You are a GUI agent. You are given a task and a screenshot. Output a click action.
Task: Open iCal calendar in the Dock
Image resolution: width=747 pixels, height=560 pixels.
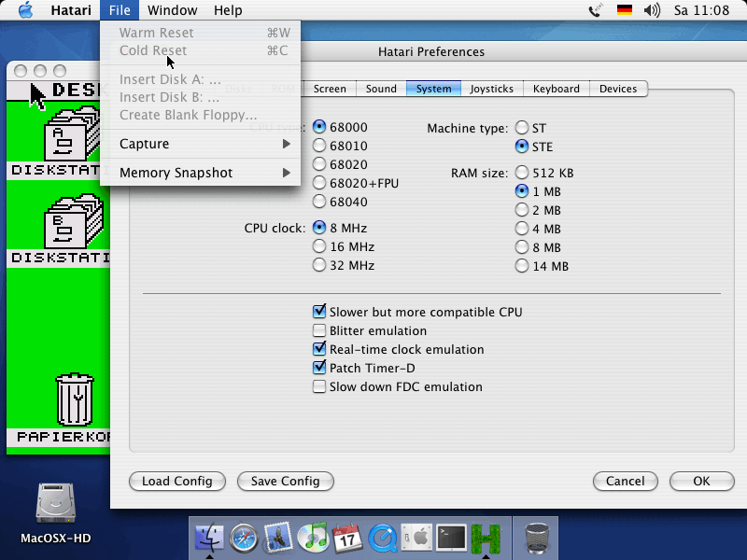click(347, 539)
